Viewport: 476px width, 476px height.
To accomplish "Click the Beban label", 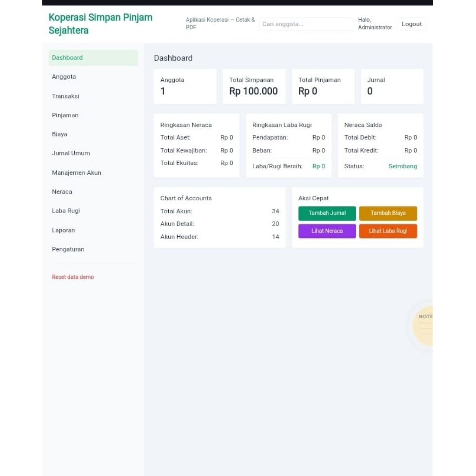I will [262, 151].
